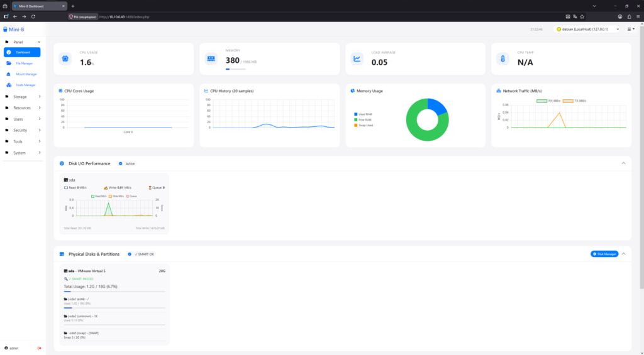Click the Disk Manager button
Image resolution: width=644 pixels, height=355 pixels.
pyautogui.click(x=604, y=254)
